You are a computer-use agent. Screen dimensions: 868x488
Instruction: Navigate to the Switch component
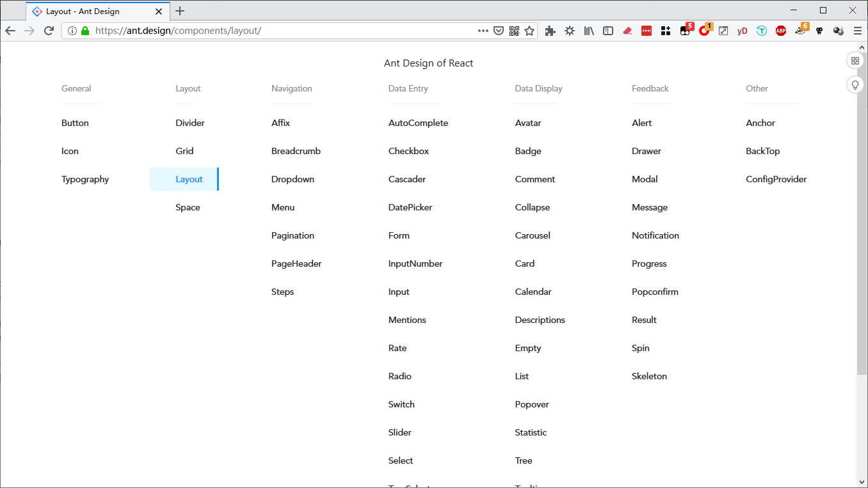[401, 404]
